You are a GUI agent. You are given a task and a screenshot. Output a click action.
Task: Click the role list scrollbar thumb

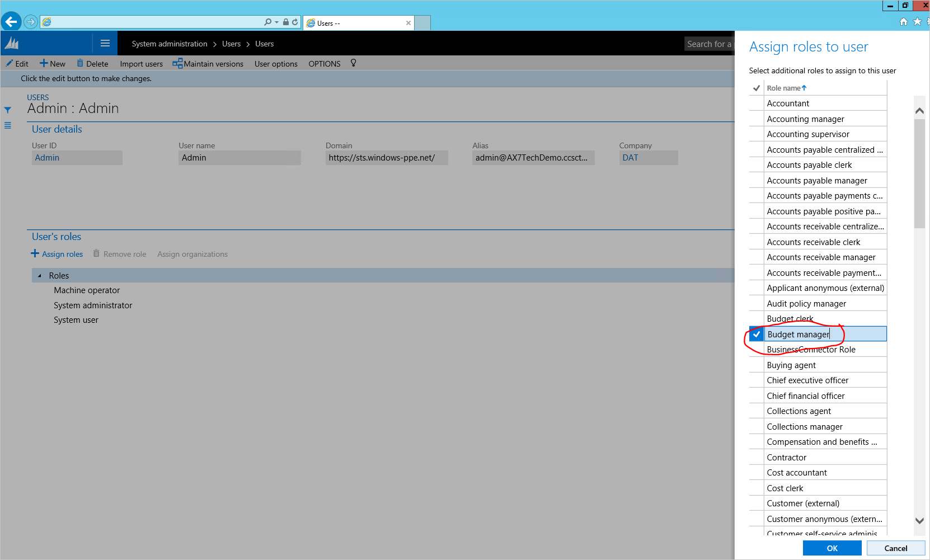coord(919,173)
